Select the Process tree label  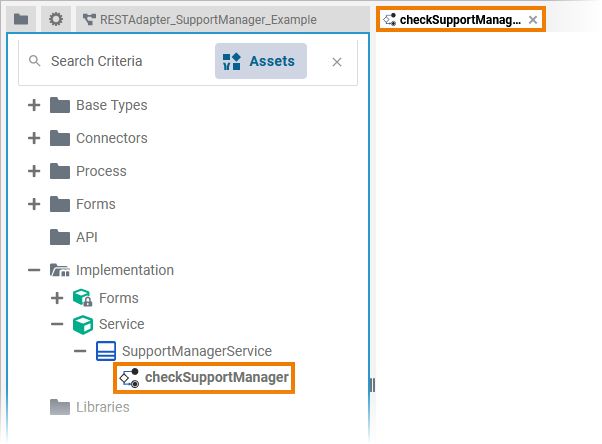point(101,171)
